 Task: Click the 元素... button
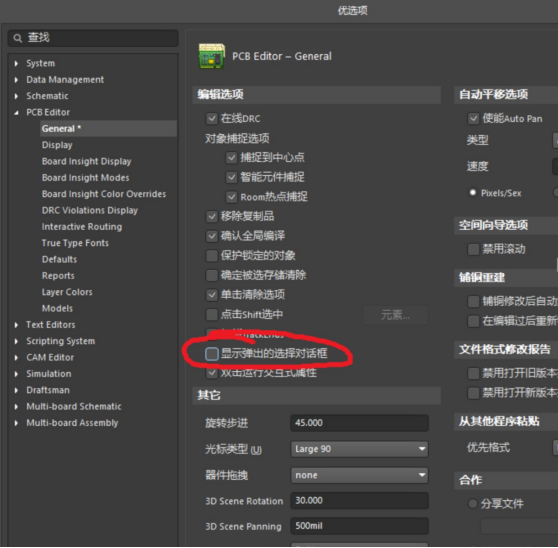point(395,315)
